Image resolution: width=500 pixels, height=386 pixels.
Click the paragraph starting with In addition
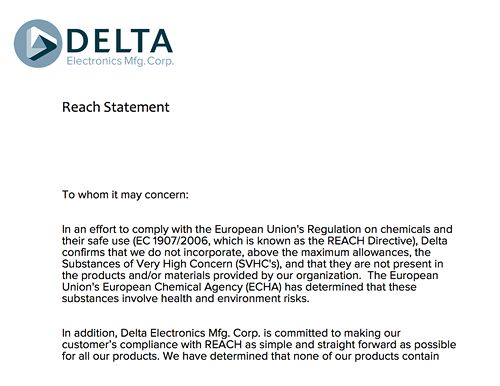pyautogui.click(x=259, y=345)
